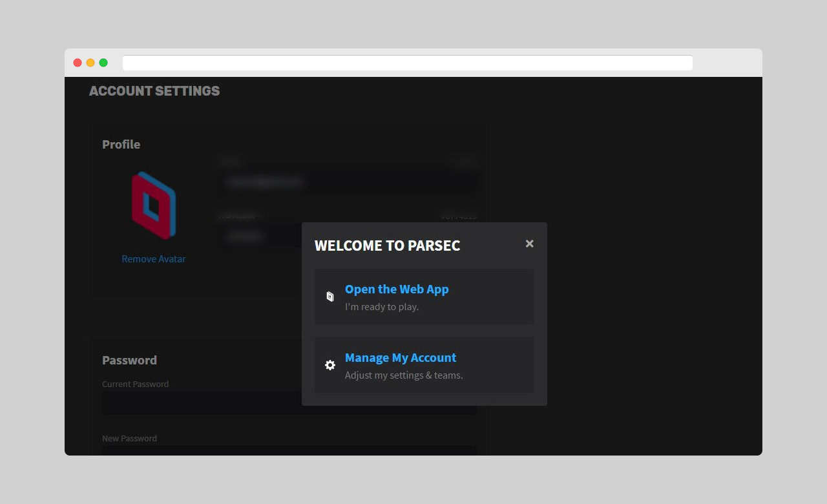Focus the Current Password field

tap(289, 403)
